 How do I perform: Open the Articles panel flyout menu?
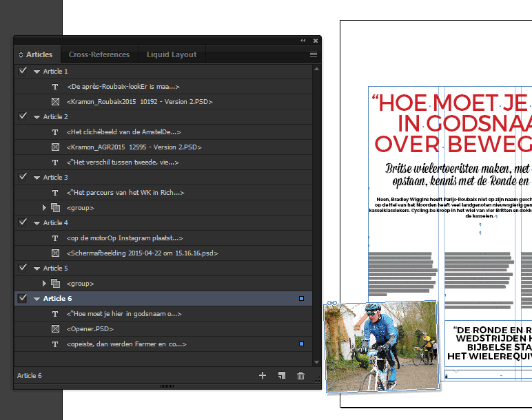pyautogui.click(x=314, y=54)
